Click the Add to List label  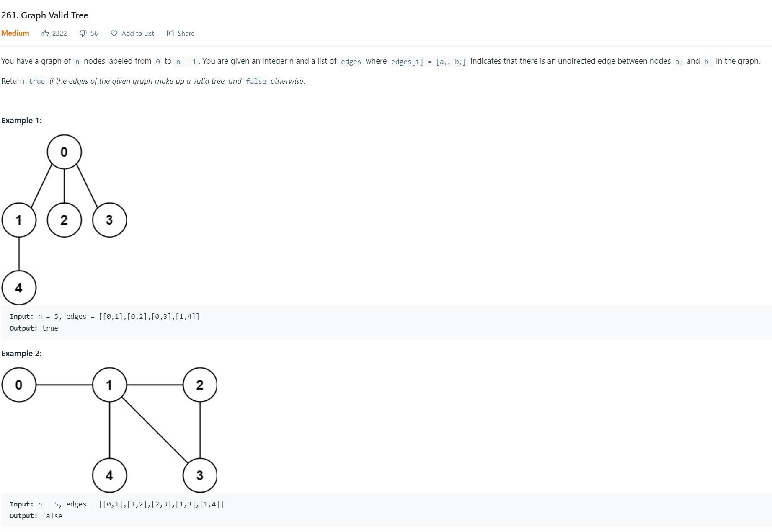coord(137,33)
